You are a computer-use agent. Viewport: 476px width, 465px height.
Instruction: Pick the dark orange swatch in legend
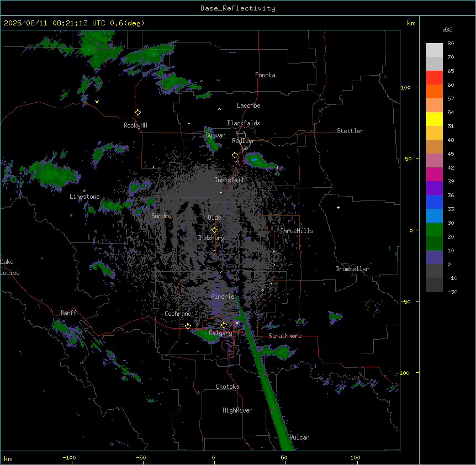[434, 91]
